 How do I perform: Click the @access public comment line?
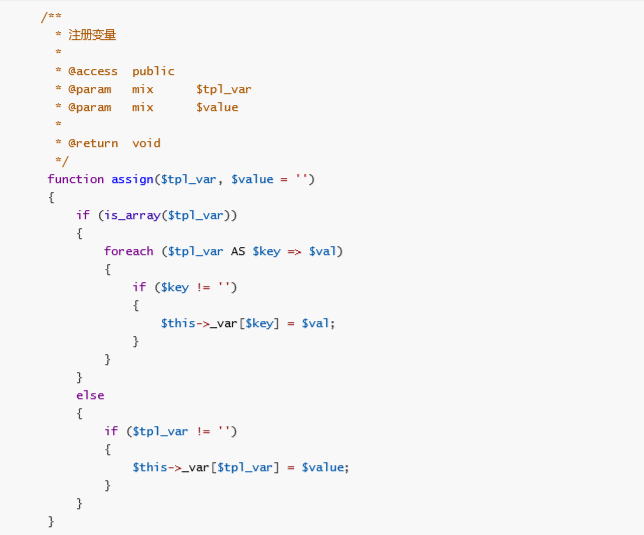[x=115, y=71]
